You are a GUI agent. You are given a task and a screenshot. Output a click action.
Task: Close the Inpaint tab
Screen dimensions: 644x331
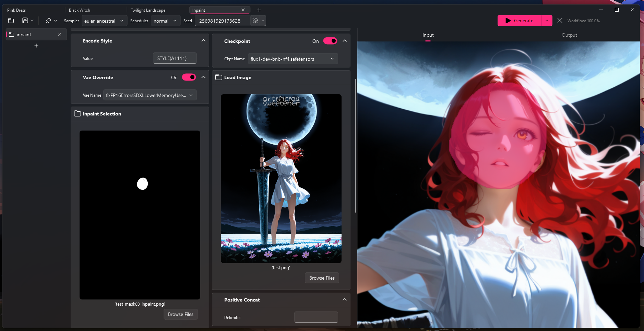(243, 10)
